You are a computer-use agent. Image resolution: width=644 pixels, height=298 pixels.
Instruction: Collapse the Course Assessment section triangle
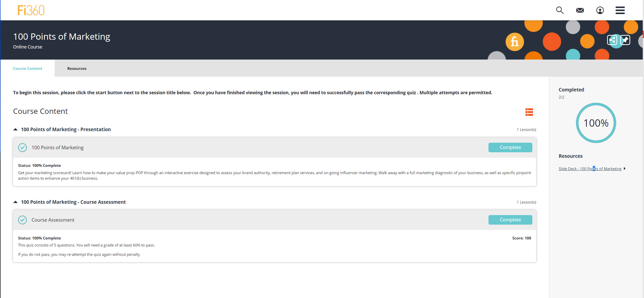coord(15,202)
